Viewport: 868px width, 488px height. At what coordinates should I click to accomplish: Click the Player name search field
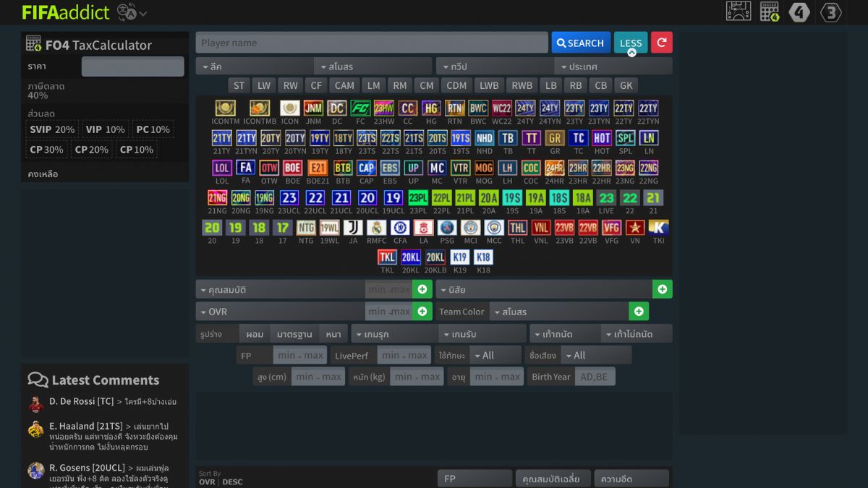(371, 43)
